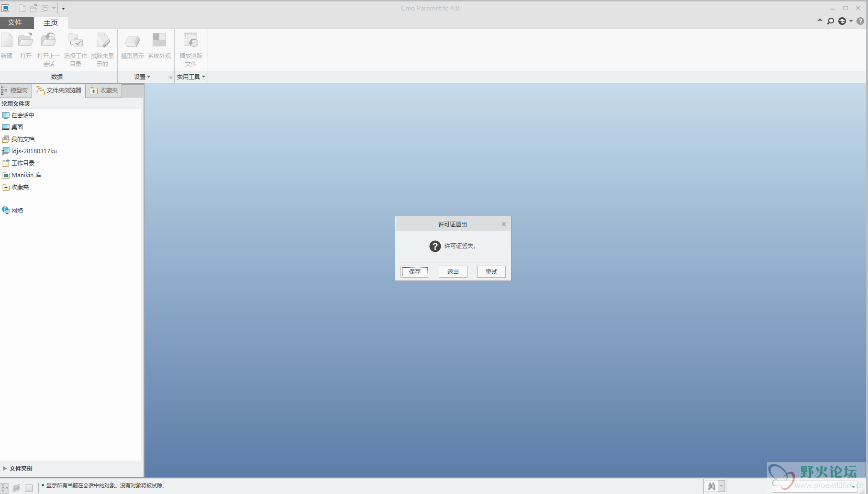Click open folder icon in quick access toolbar

[33, 8]
